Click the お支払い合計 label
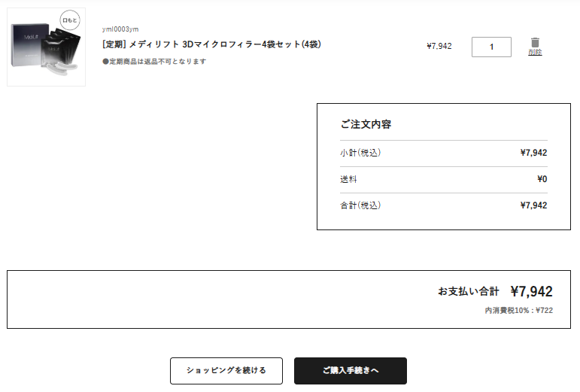The width and height of the screenshot is (580, 392). [469, 291]
